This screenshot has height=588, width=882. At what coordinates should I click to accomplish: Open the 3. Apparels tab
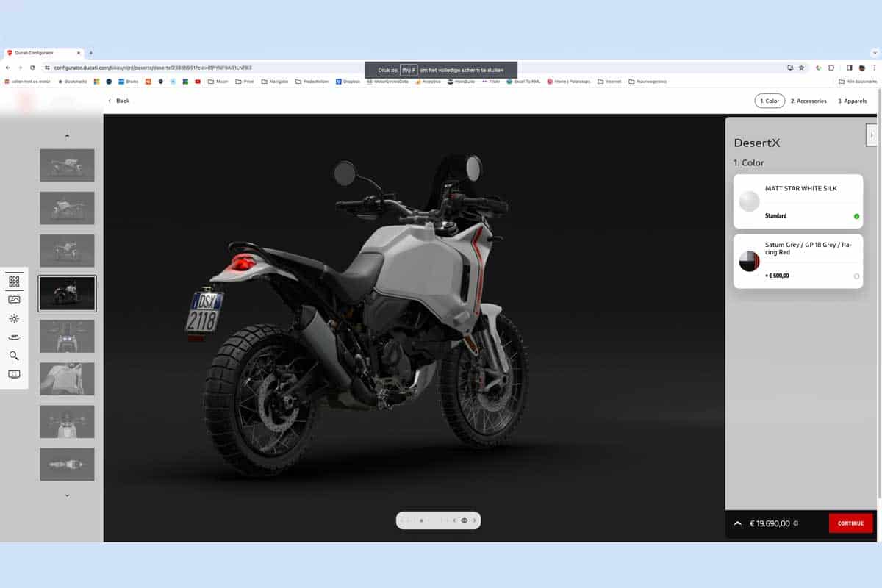852,101
